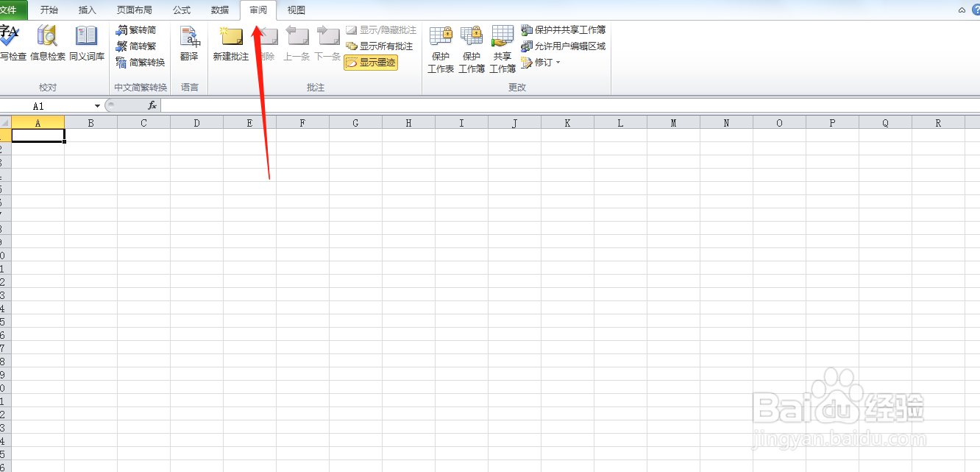This screenshot has width=980, height=472.
Task: Run the spelling check (拼写检查) icon
Action: (12, 43)
